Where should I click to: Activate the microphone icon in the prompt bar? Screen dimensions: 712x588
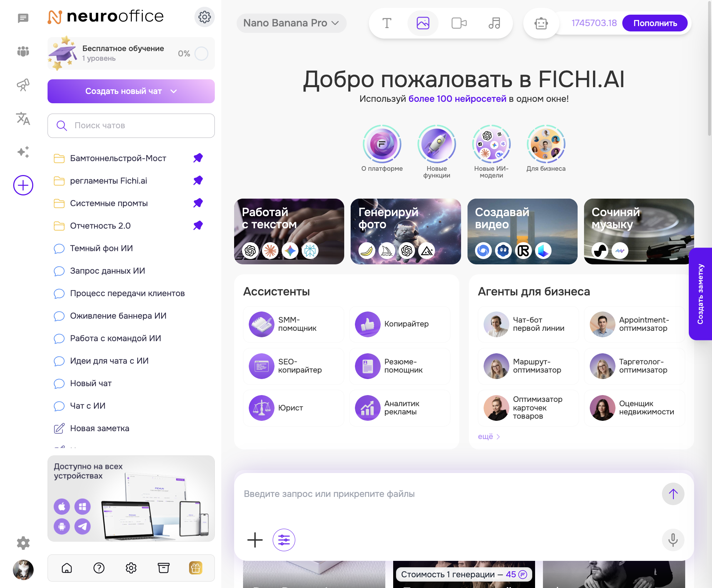click(x=673, y=540)
